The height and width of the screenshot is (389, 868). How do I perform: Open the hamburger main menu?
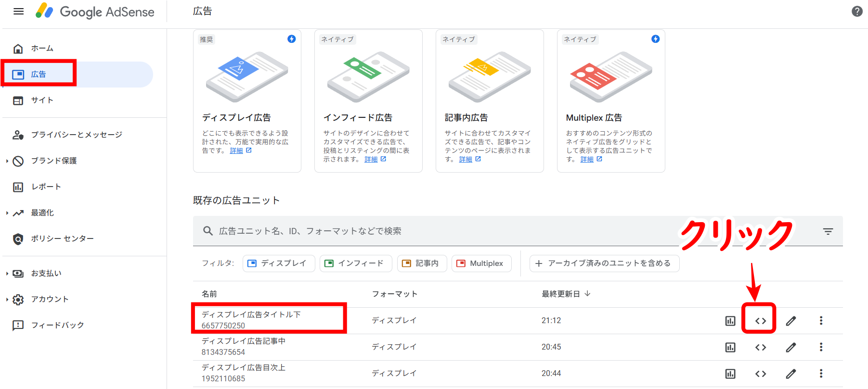coord(19,12)
